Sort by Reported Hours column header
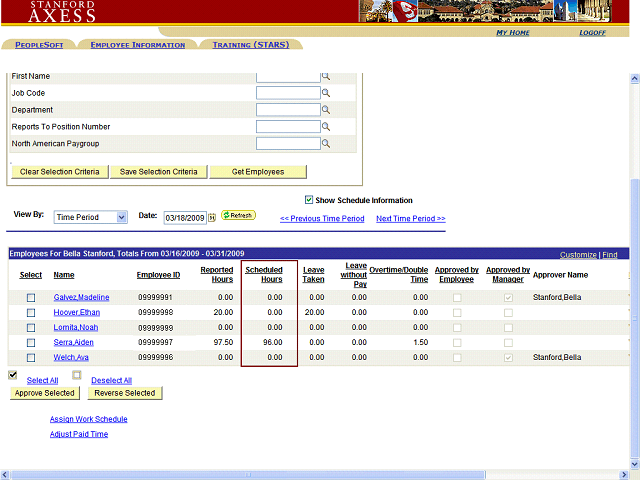Image resolution: width=640 pixels, height=480 pixels. (217, 275)
